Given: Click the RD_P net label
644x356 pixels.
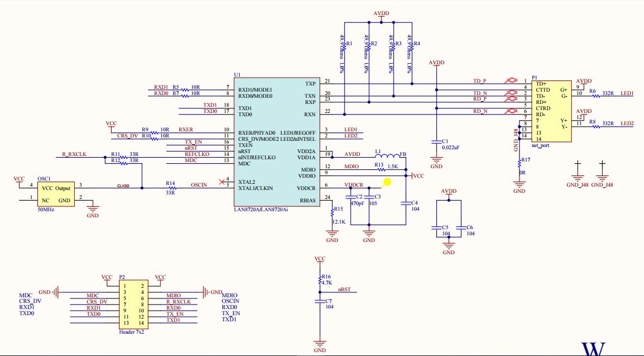Looking at the screenshot, I should click(480, 99).
